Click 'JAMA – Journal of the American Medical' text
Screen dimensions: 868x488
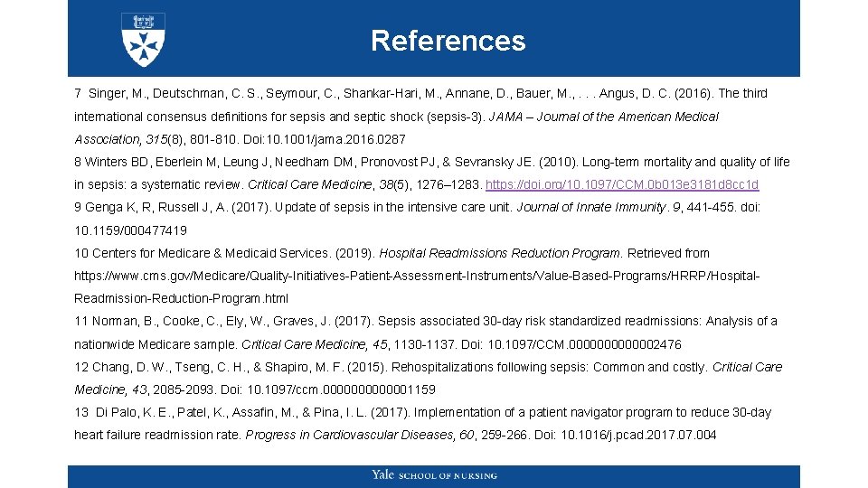tap(603, 117)
